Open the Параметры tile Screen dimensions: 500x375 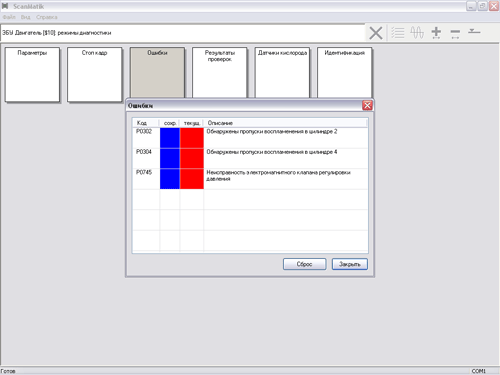point(32,75)
